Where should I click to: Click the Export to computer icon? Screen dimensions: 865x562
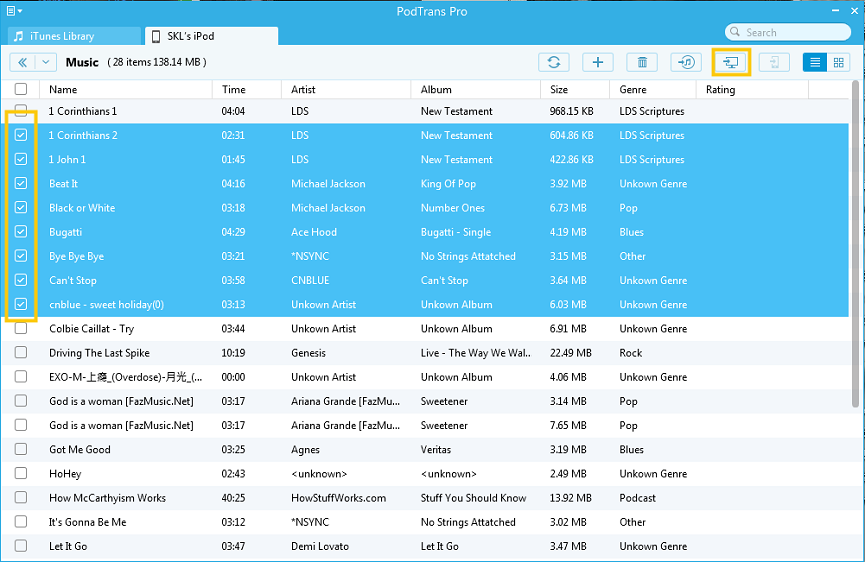click(731, 62)
